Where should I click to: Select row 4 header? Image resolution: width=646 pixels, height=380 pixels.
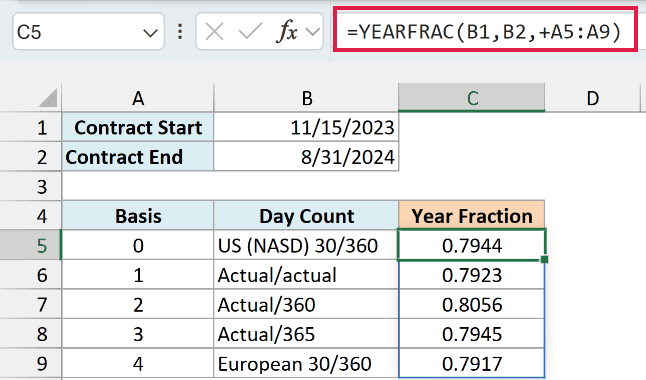click(31, 216)
